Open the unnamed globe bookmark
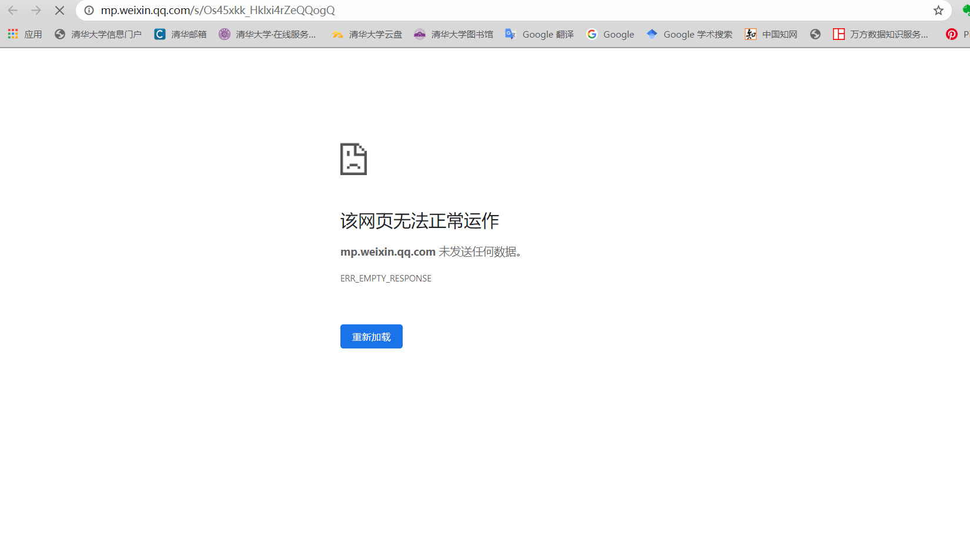Viewport: 970px width, 560px height. pyautogui.click(x=815, y=34)
